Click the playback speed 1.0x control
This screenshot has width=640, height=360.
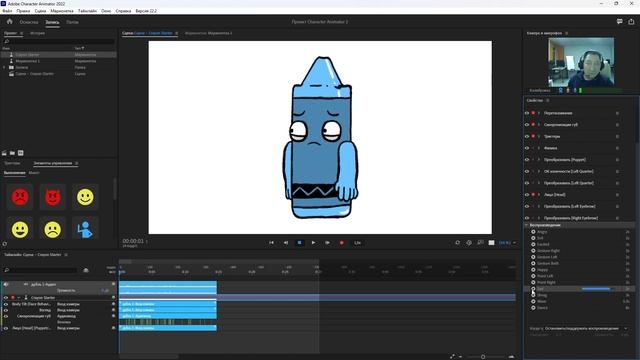(358, 243)
